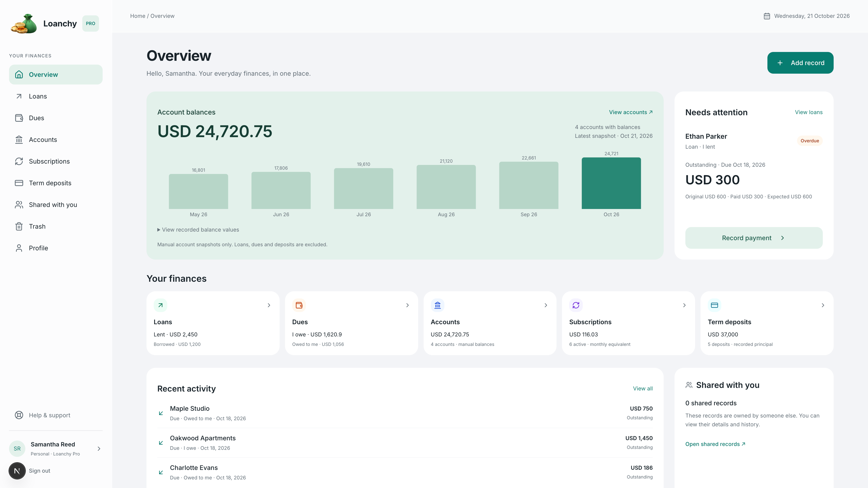Click the round N badge near Sign out
The image size is (868, 488).
click(x=17, y=471)
